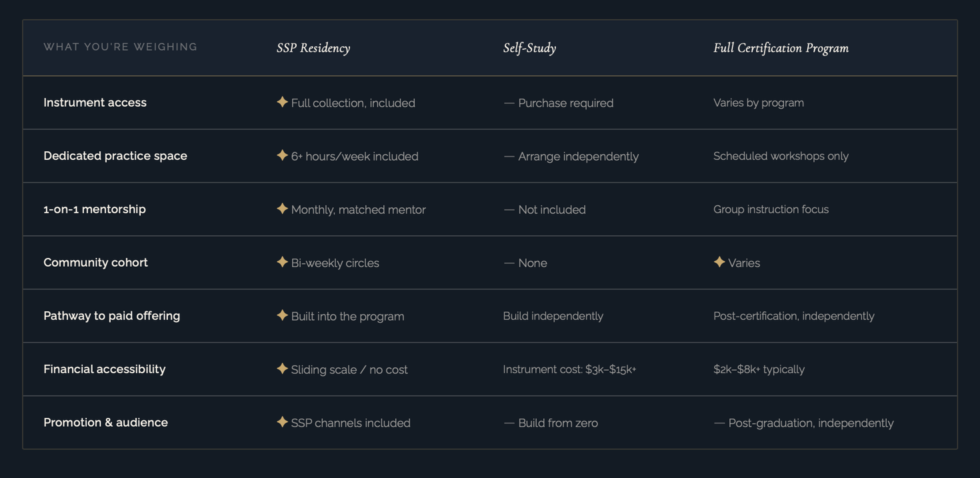Screen dimensions: 980x478
Task: Click the star icon in the Full Certification Varies cell
Action: (719, 262)
